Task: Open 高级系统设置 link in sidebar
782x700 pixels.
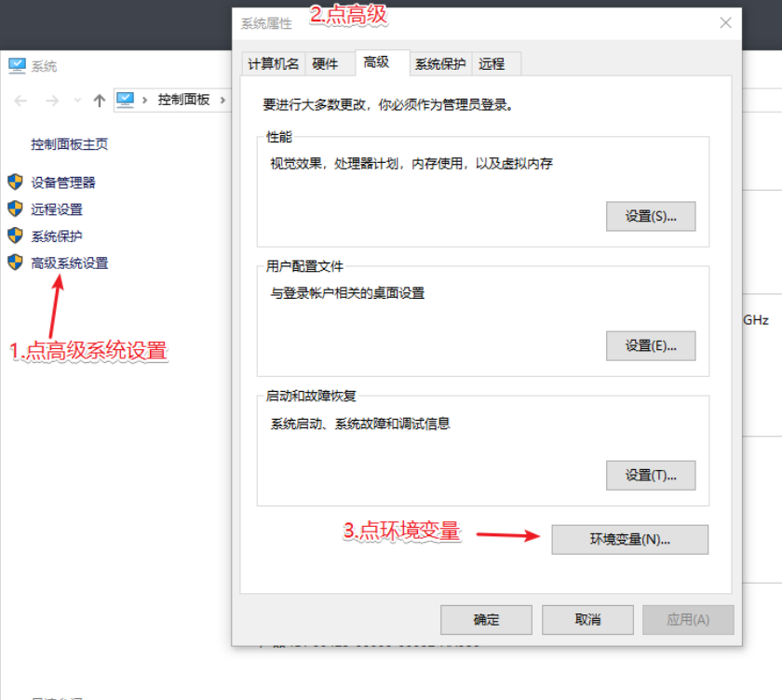Action: click(x=70, y=263)
